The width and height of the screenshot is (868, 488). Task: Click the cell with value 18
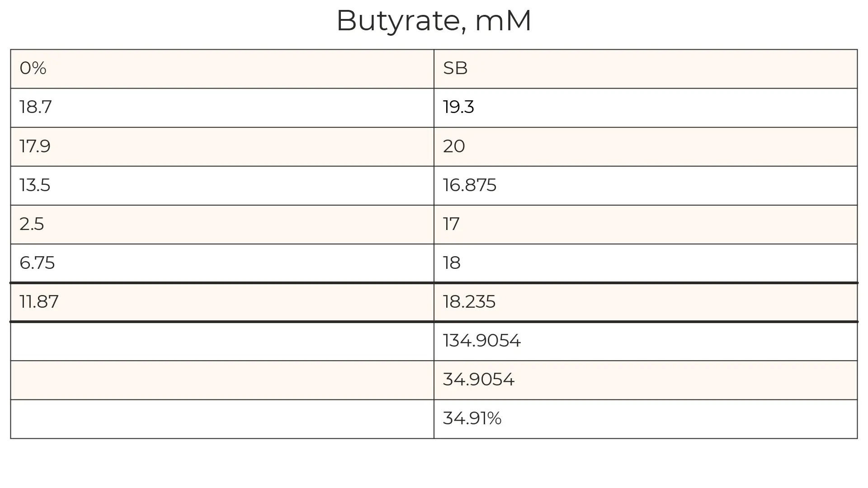tap(645, 263)
